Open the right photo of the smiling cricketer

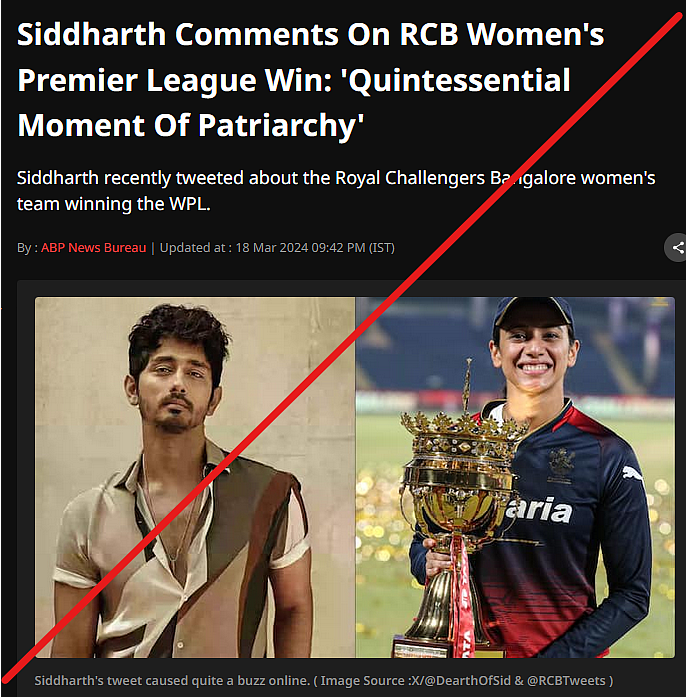click(515, 477)
